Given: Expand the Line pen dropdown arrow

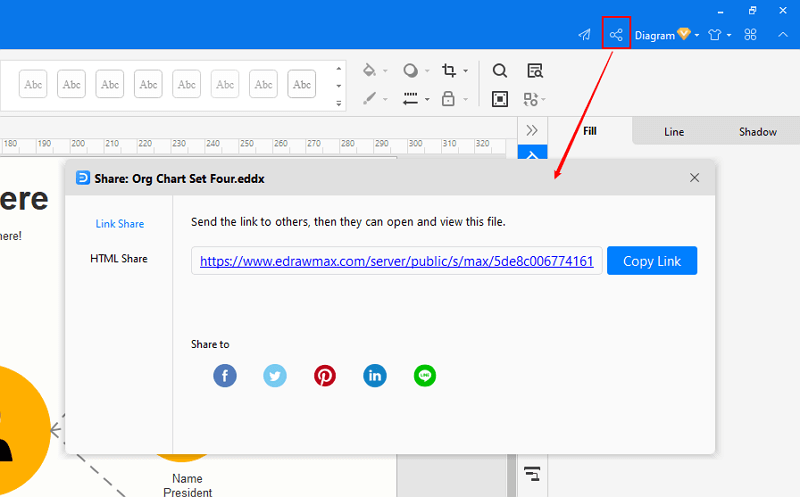Looking at the screenshot, I should pos(385,100).
